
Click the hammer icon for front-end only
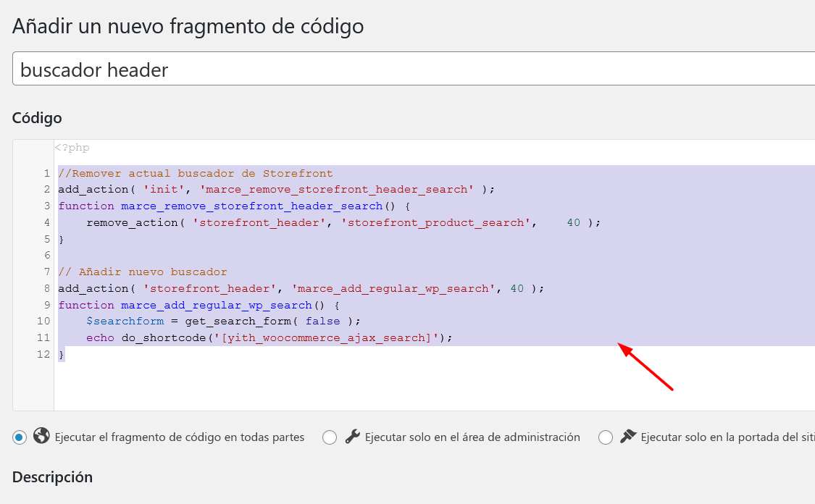pyautogui.click(x=628, y=437)
